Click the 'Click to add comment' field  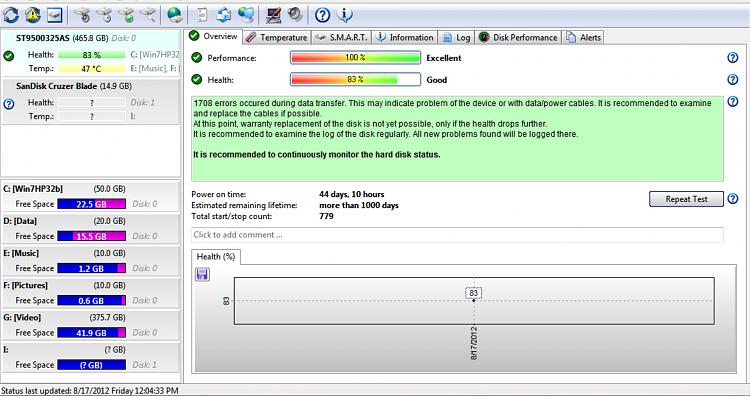pos(457,235)
